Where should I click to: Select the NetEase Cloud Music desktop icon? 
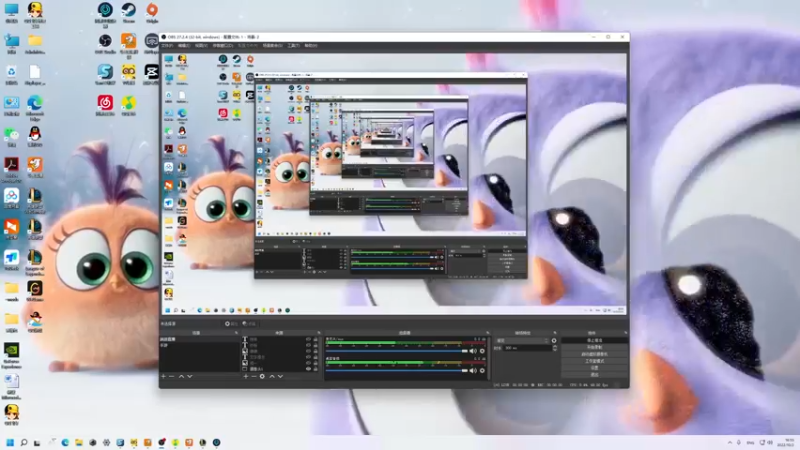point(105,106)
